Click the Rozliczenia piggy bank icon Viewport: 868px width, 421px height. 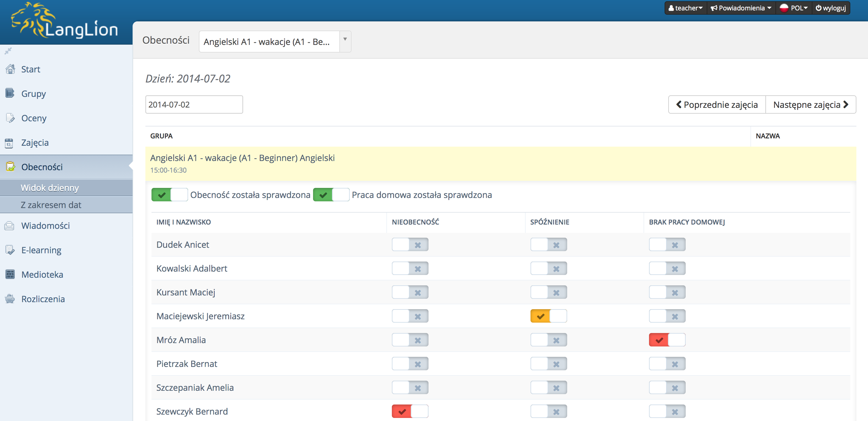(10, 299)
